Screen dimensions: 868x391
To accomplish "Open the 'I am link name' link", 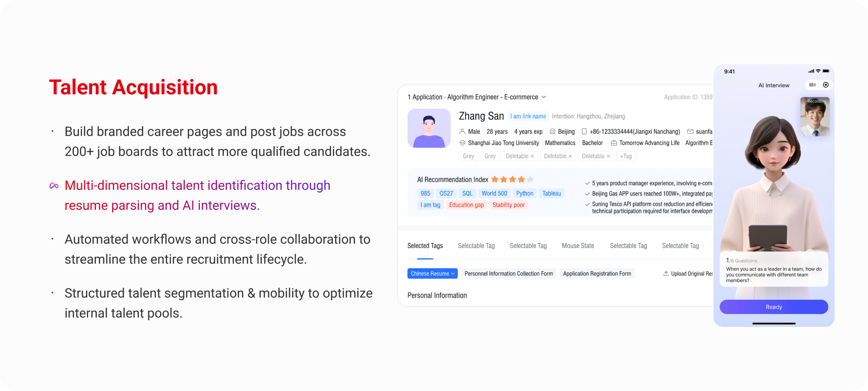I will pos(528,116).
